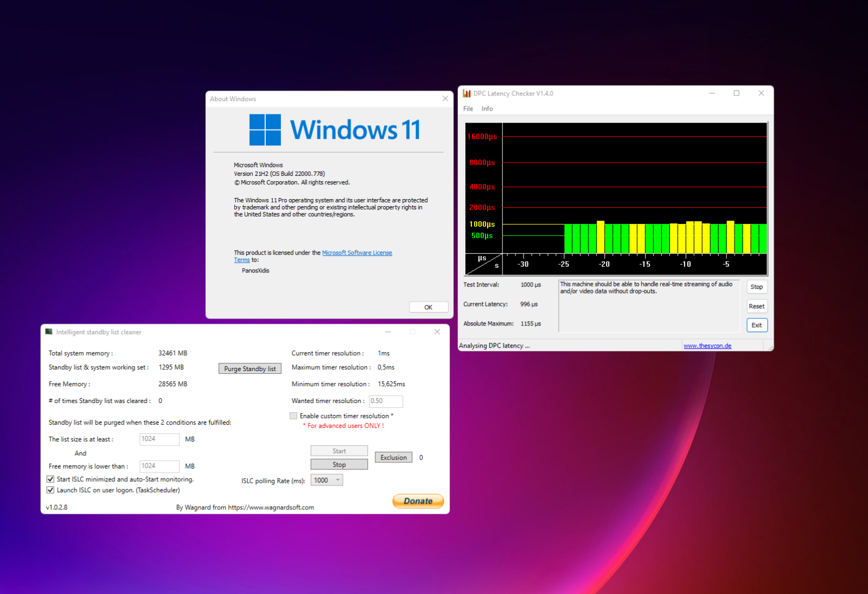Open the ISLC polling rate dropdown
The width and height of the screenshot is (868, 594).
(327, 480)
